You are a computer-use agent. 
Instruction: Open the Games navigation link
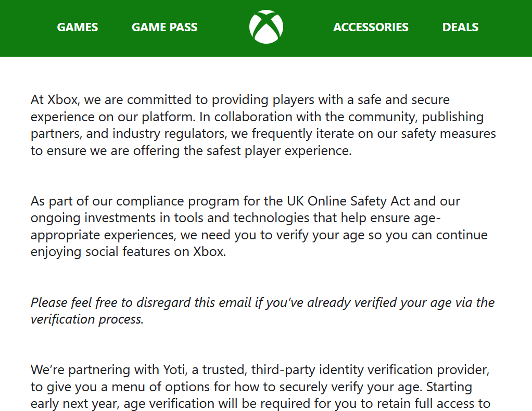point(78,27)
